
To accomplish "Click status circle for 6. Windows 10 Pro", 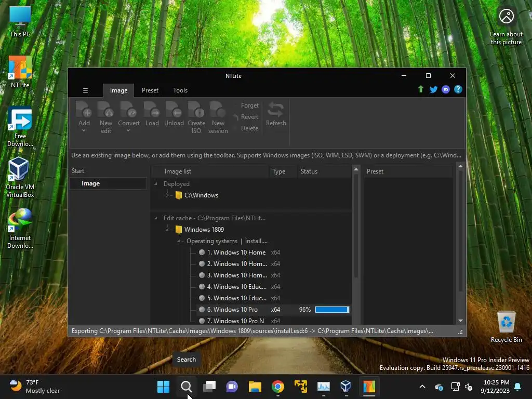I will [202, 310].
